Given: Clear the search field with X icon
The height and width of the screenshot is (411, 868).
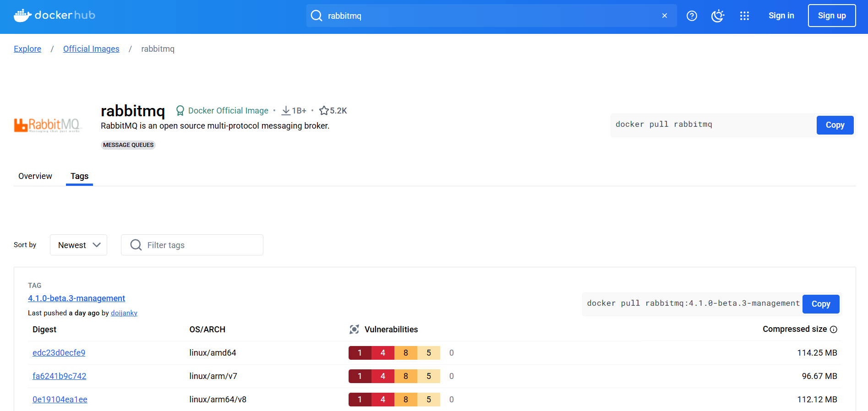Looking at the screenshot, I should [664, 16].
